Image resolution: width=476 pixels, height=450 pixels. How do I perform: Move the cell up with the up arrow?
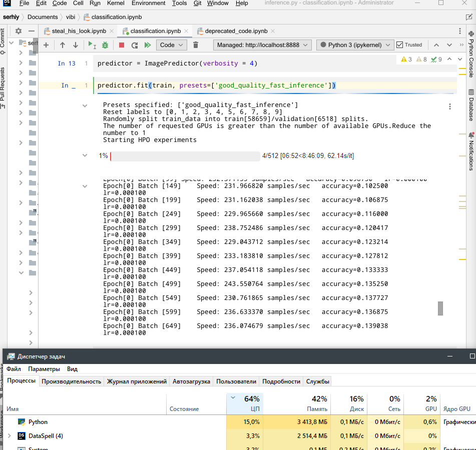click(x=63, y=45)
